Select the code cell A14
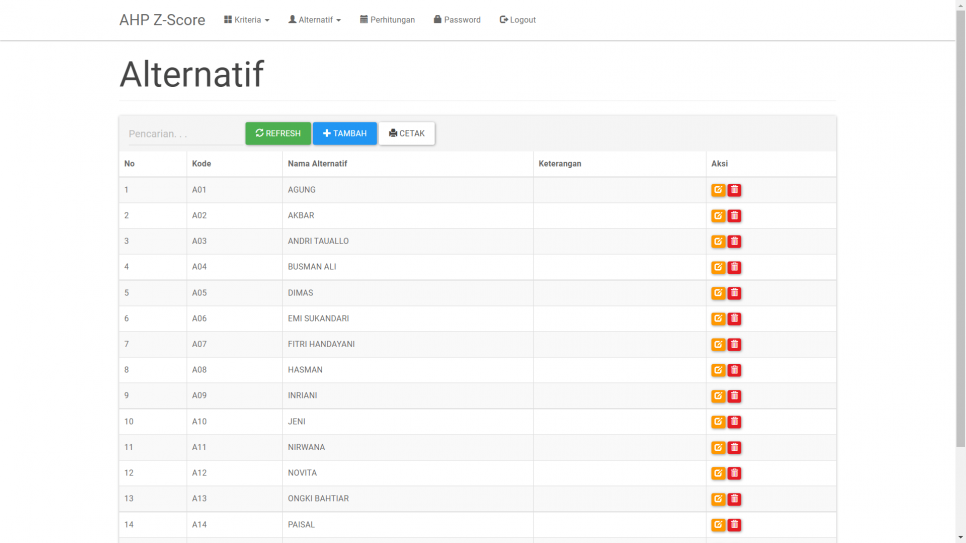Screen dimensions: 966x543 [199, 525]
